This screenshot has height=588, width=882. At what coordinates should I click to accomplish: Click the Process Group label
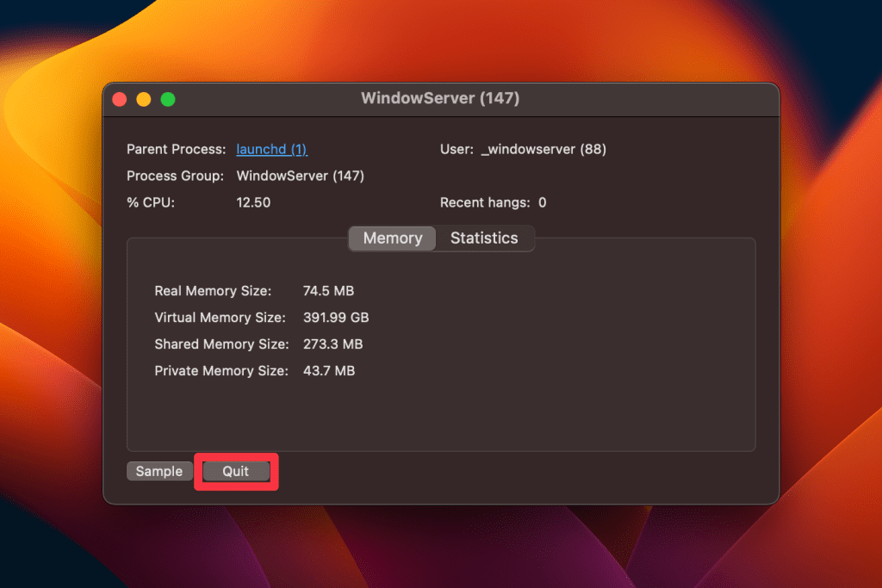175,176
